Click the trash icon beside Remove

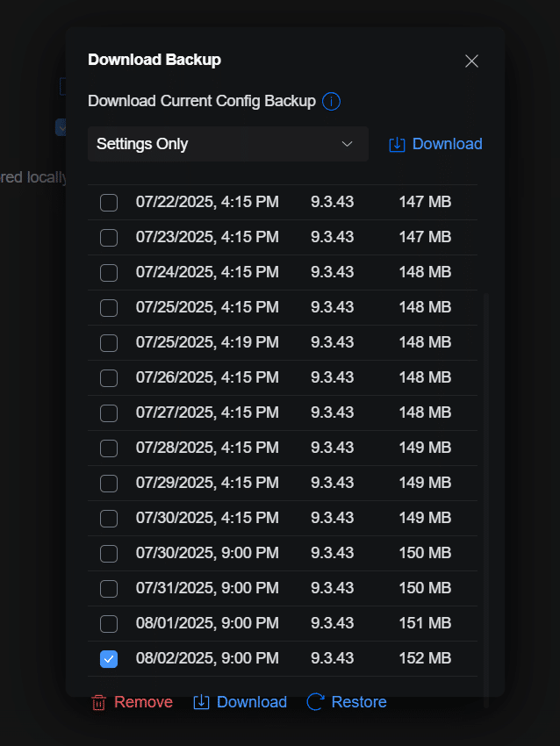pyautogui.click(x=99, y=702)
